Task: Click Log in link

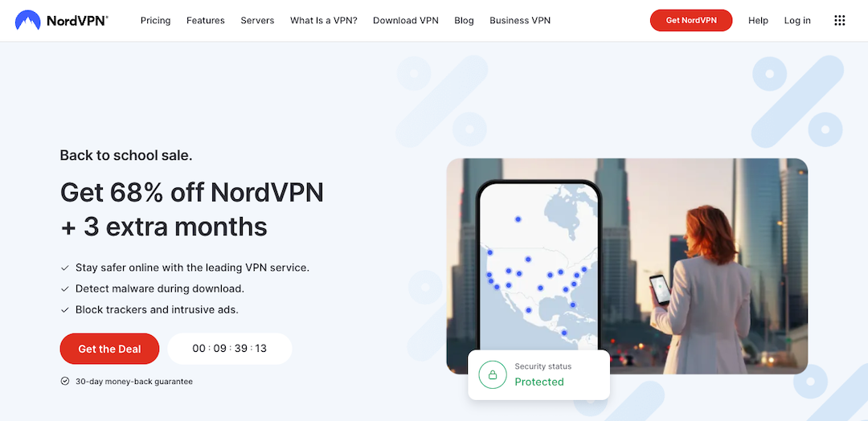Action: 797,20
